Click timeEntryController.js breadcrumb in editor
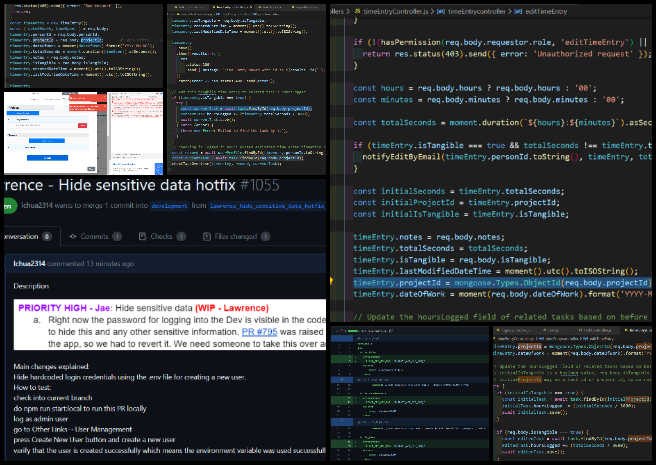The width and height of the screenshot is (656, 465). point(395,12)
